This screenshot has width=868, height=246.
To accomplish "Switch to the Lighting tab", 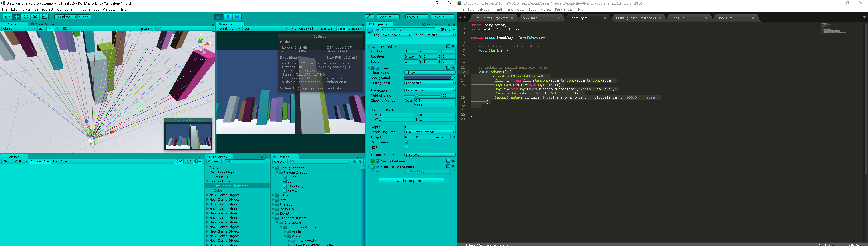I will pyautogui.click(x=404, y=24).
